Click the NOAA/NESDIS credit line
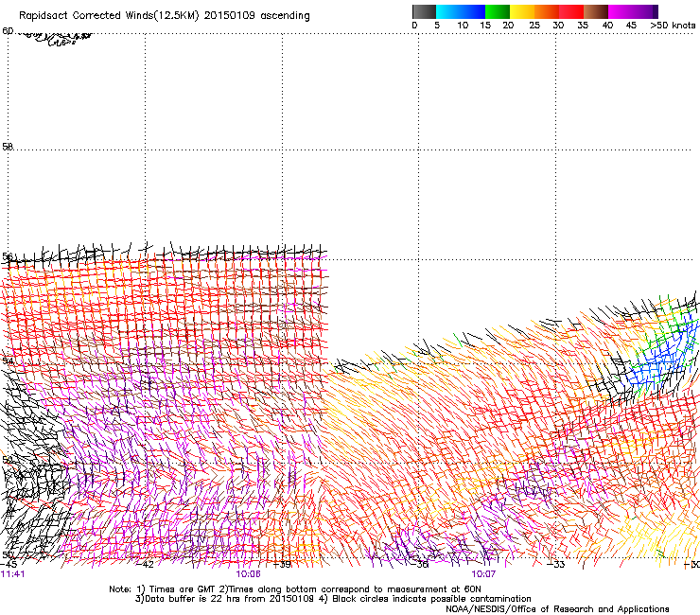Viewport: 700px width, 615px height. [557, 609]
